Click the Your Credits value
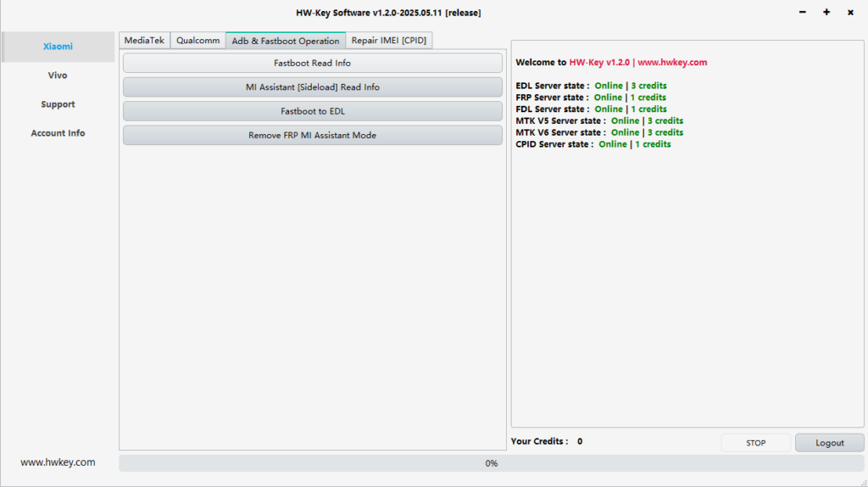The image size is (868, 487). (580, 441)
